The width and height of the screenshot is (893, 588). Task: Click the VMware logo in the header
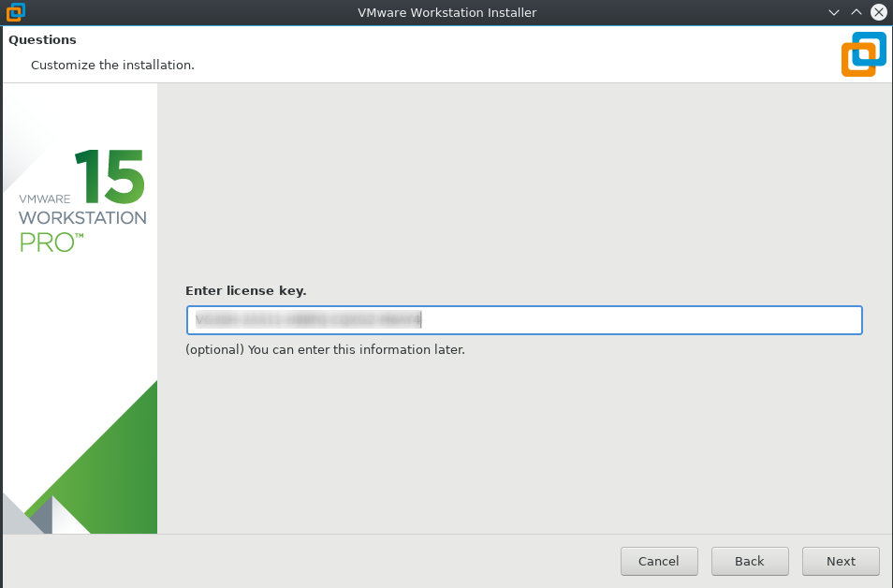(862, 53)
